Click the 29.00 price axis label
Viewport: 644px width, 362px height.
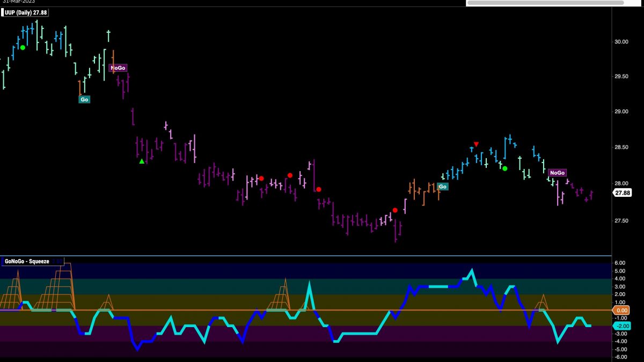coord(622,112)
